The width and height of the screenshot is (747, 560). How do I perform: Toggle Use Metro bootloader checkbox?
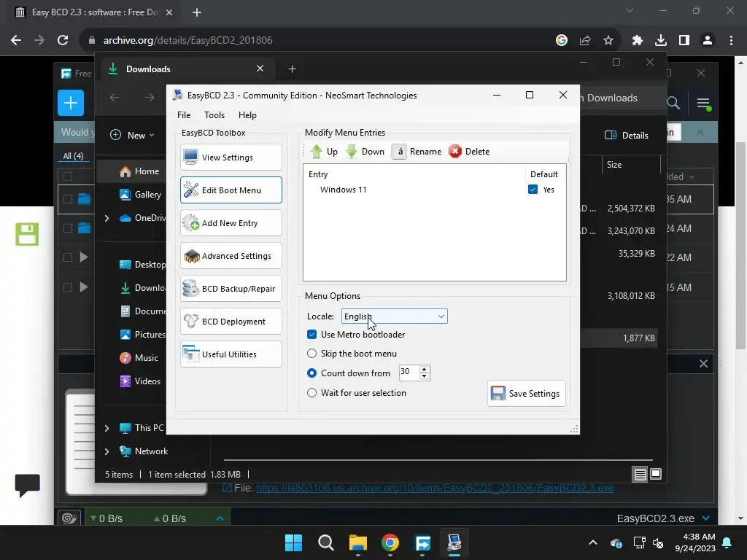pos(311,335)
